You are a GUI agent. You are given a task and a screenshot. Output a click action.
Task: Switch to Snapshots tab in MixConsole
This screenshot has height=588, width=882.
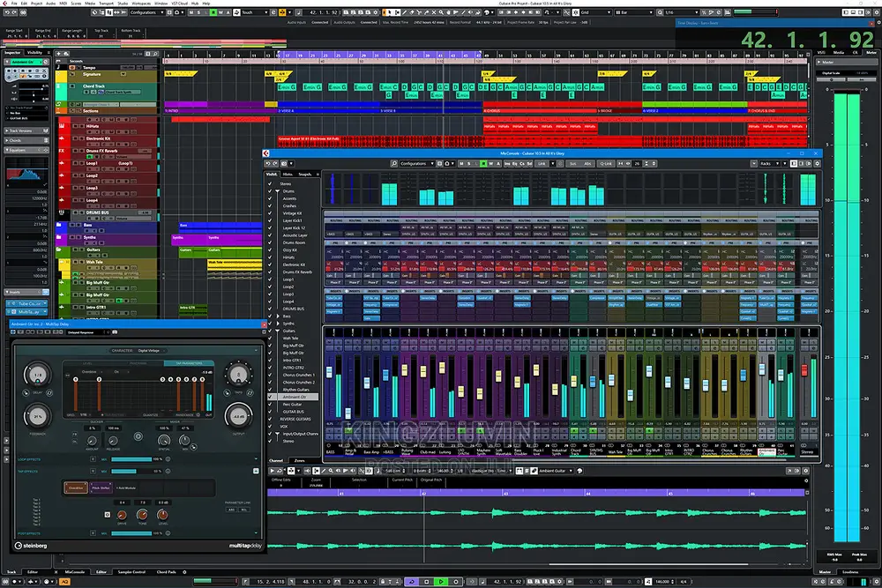(x=305, y=175)
